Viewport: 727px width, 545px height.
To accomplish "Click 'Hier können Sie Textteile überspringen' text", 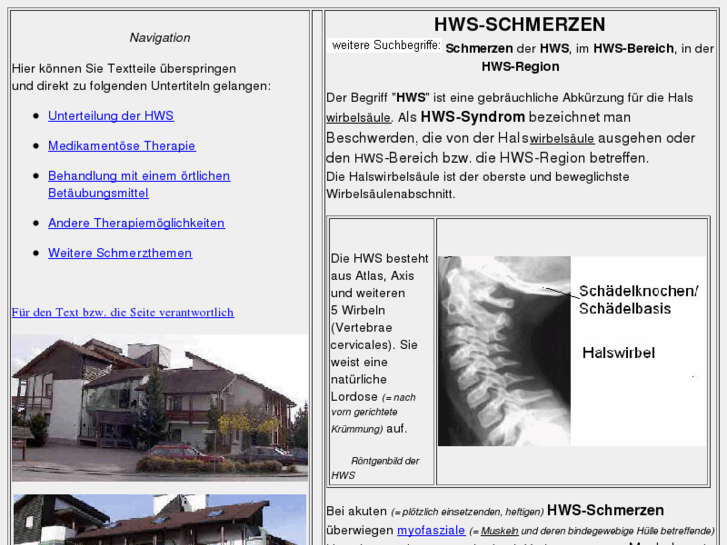I will (x=124, y=69).
